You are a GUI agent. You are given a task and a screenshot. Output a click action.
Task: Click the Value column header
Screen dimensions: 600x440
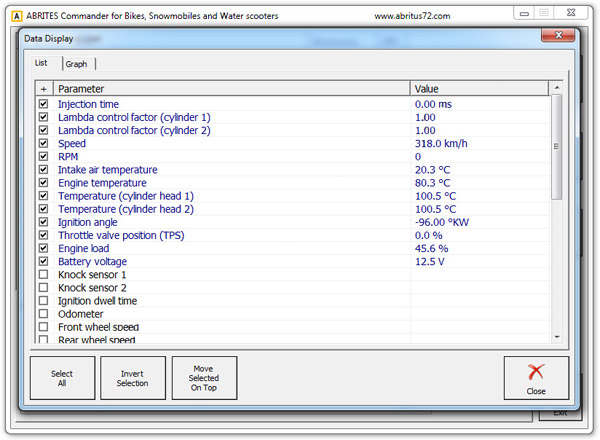point(479,89)
